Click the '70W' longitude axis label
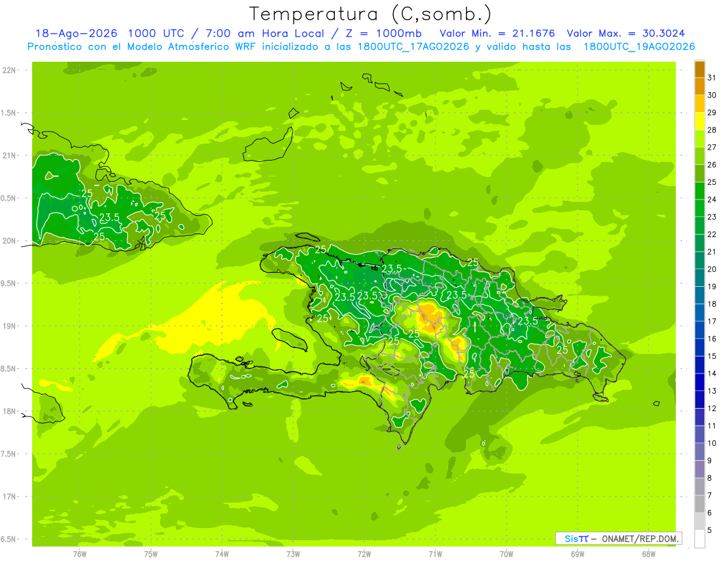Screen dimensions: 728x562 click(506, 554)
